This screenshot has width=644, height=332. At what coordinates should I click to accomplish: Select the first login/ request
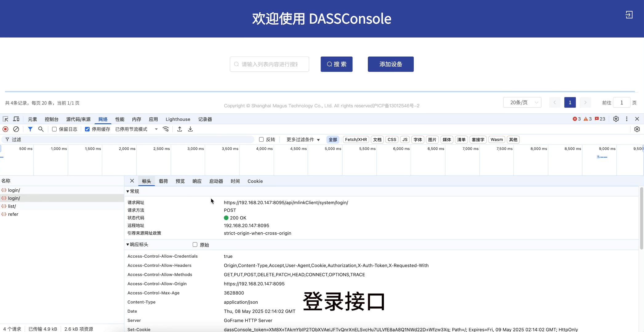[62, 190]
